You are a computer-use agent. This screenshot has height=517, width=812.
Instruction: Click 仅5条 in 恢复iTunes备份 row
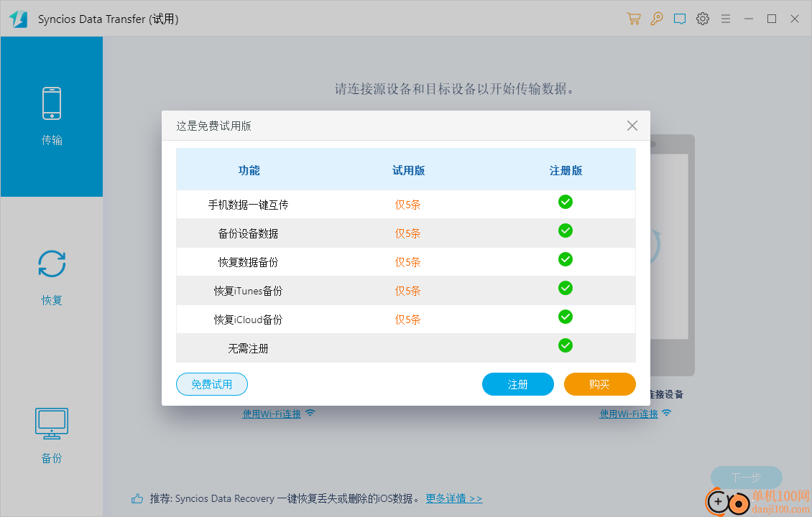coord(407,291)
